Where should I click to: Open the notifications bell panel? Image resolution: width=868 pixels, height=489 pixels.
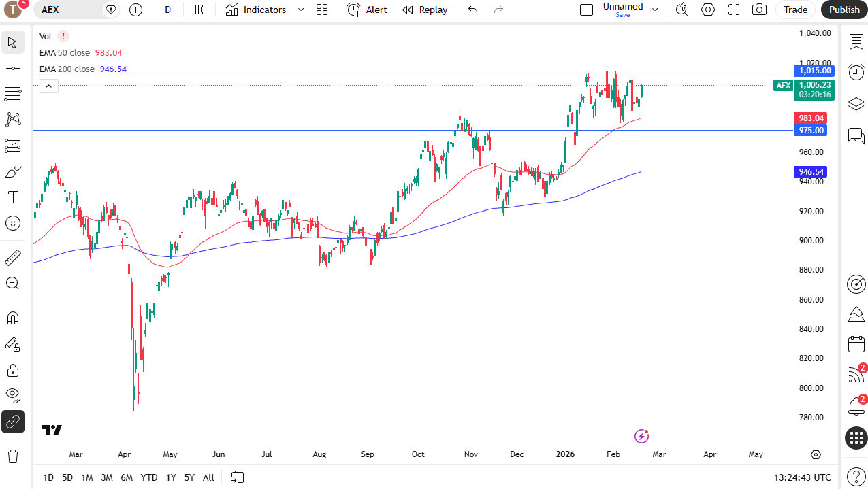pyautogui.click(x=856, y=406)
